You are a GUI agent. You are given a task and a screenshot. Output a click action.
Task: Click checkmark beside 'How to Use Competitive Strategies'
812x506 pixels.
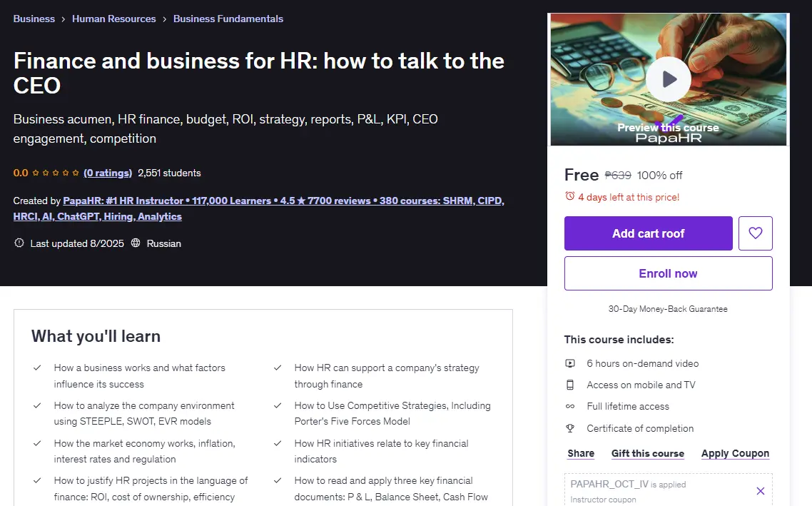[278, 405]
